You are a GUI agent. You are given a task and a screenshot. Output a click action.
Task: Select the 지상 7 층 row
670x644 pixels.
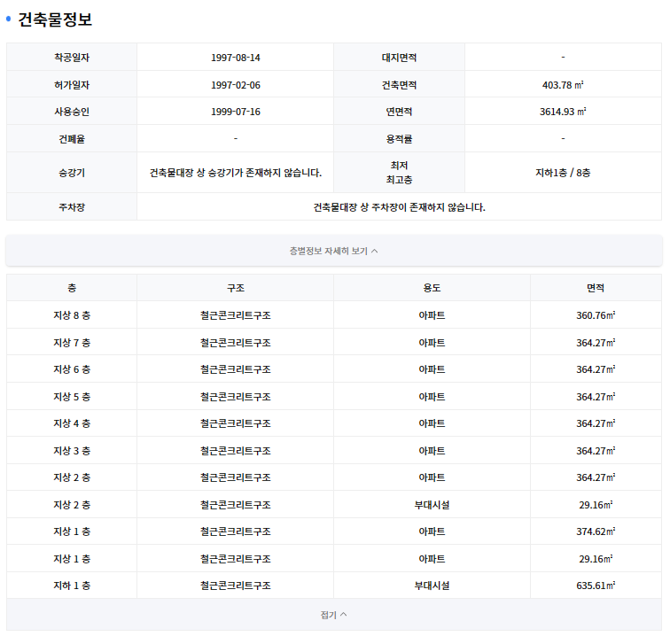(x=334, y=342)
